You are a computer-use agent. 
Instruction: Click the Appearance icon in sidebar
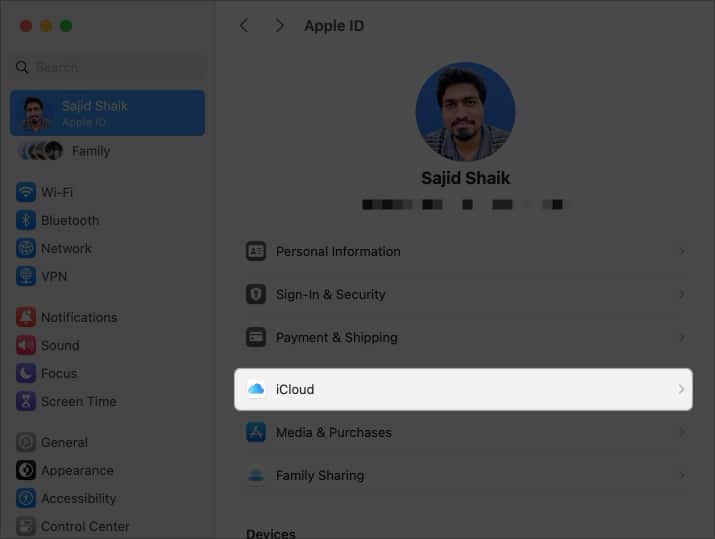tap(26, 470)
